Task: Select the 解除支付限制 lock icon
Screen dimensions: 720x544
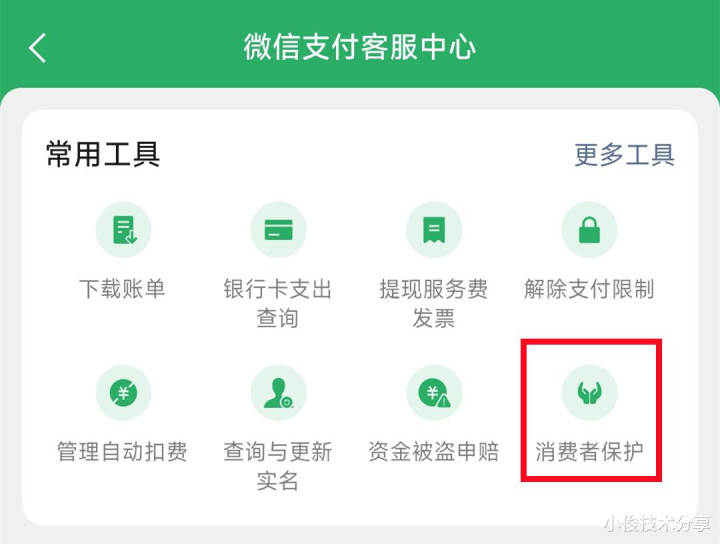Action: pyautogui.click(x=589, y=229)
